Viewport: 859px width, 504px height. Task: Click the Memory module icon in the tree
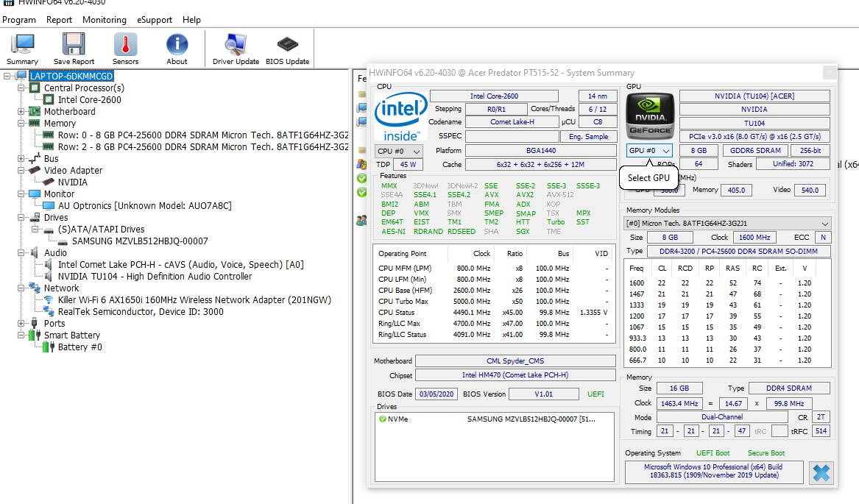pyautogui.click(x=35, y=124)
